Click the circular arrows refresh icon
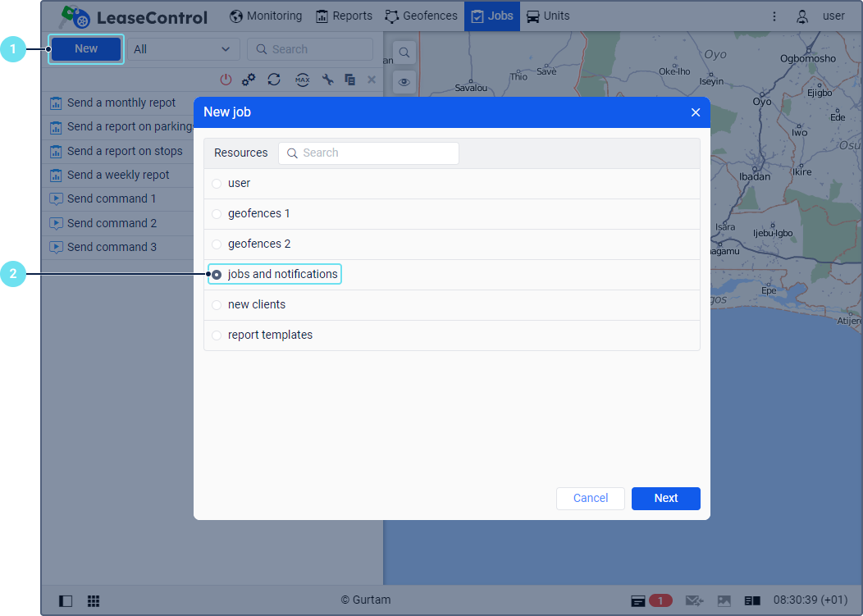The height and width of the screenshot is (616, 863). click(274, 80)
